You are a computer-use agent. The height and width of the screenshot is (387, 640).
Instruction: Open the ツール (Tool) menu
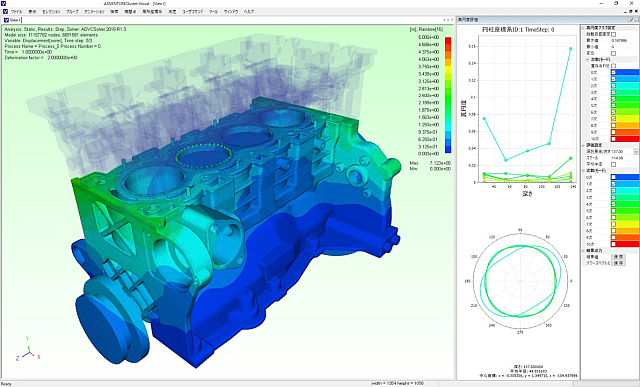coord(213,12)
